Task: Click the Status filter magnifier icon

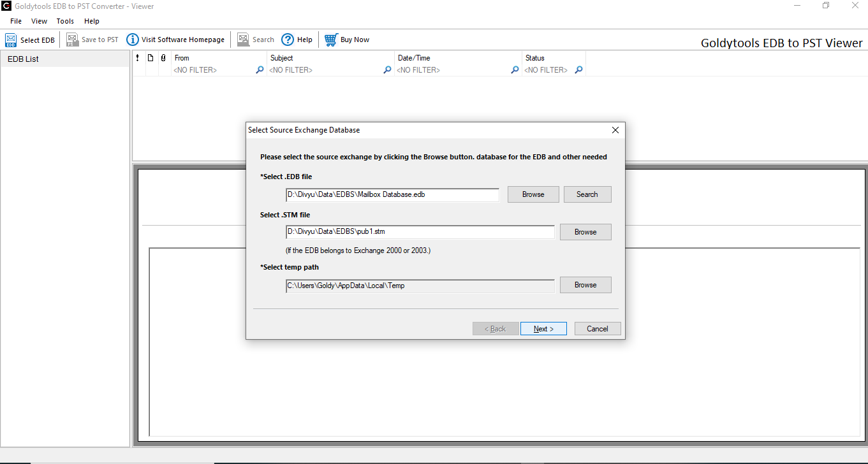Action: coord(578,70)
